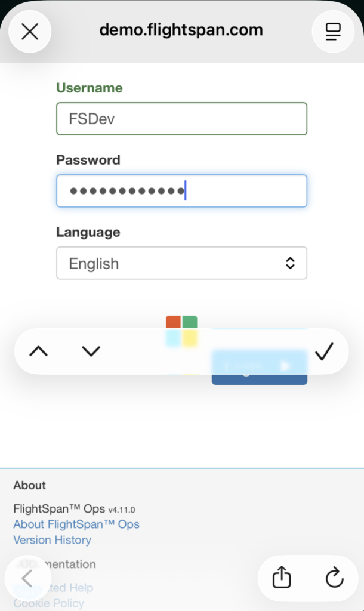Tap the checkmark to dismiss the keyboard bar
The height and width of the screenshot is (611, 364).
click(x=324, y=351)
